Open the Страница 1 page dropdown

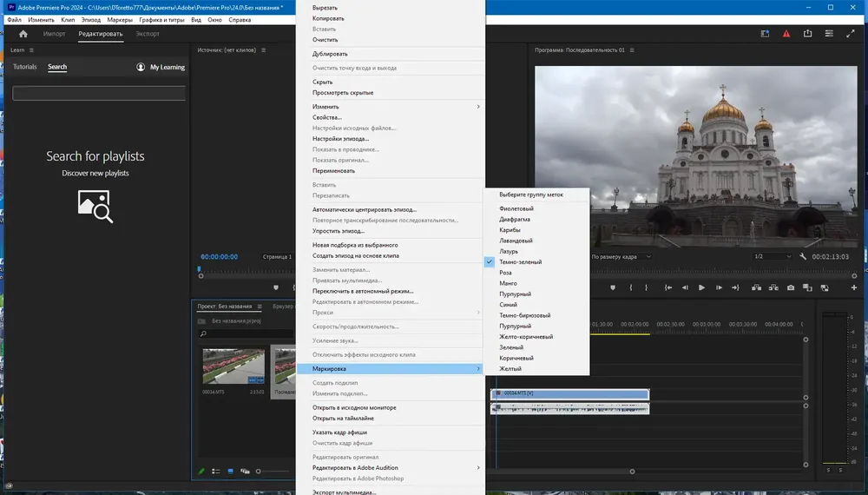tap(278, 256)
